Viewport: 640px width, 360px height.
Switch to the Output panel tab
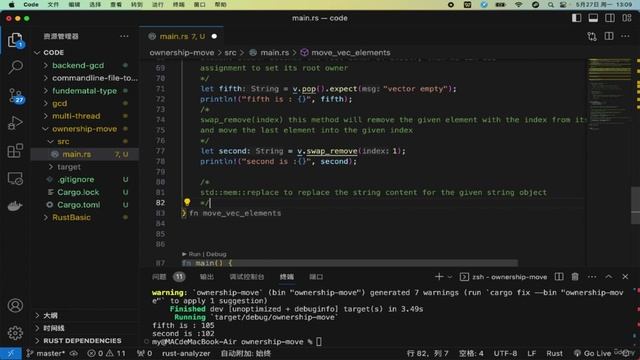[x=207, y=277]
